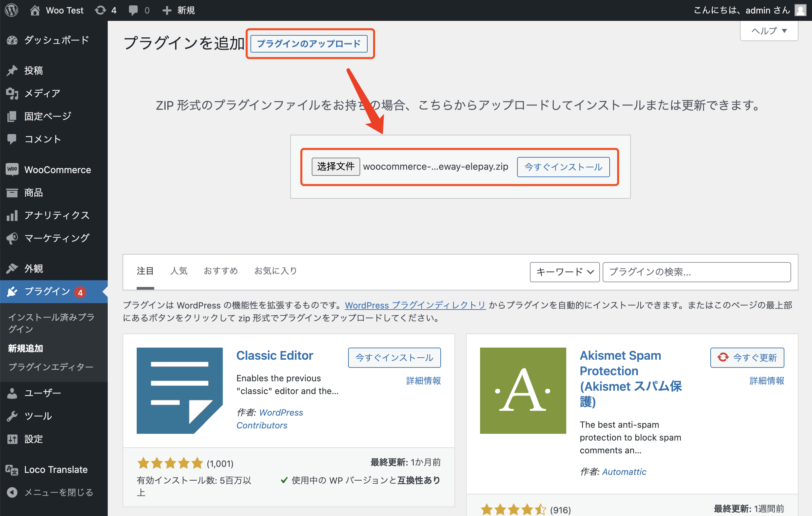Expand the ヘルプ dropdown

(769, 31)
